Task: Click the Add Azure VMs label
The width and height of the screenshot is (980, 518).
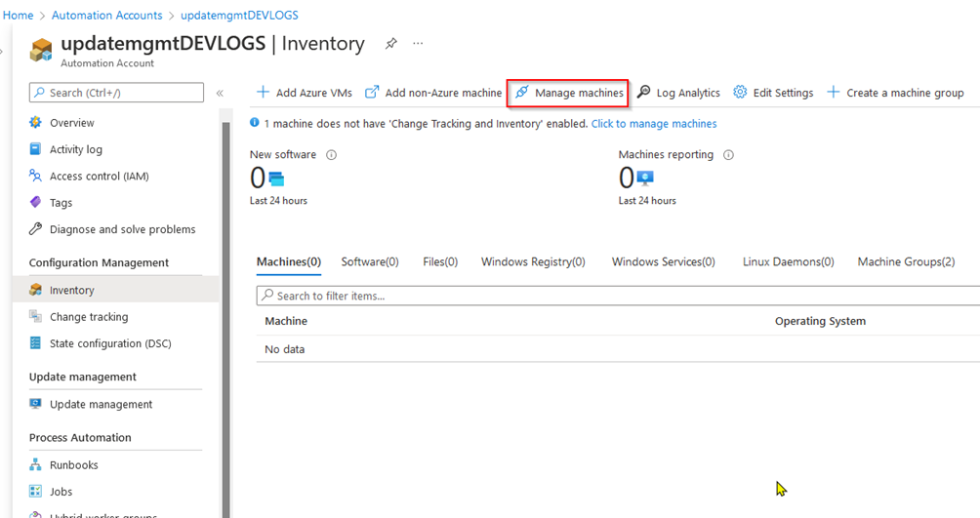Action: [313, 93]
